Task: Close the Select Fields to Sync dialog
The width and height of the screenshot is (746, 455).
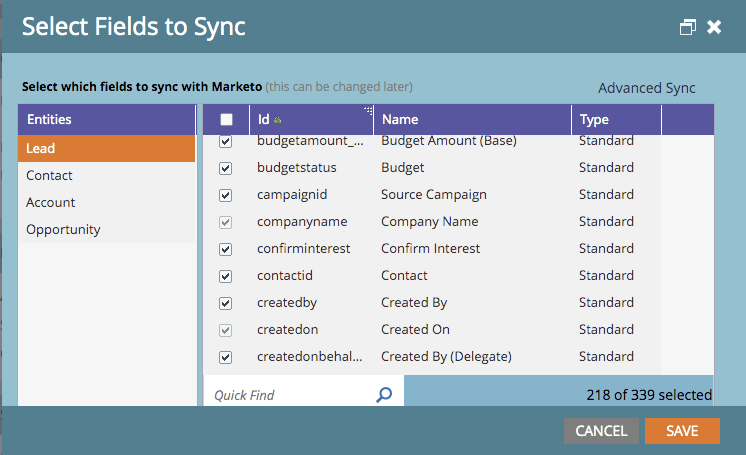Action: click(714, 27)
